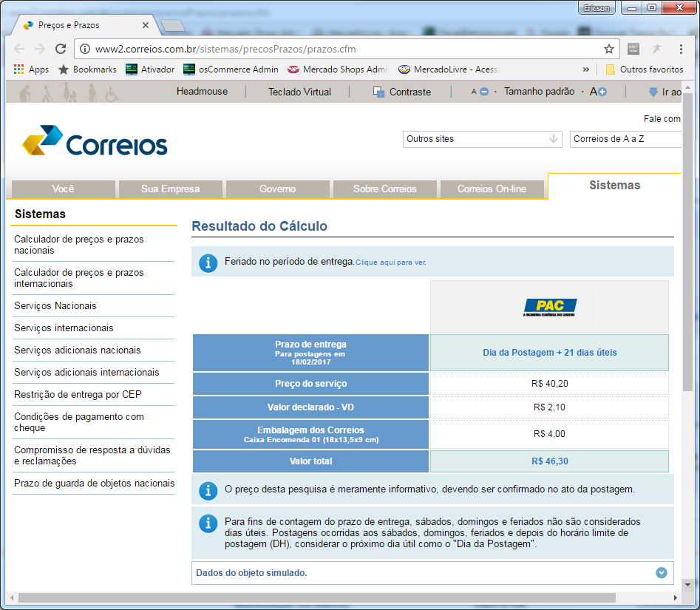Open Restrição de entrega por CEP
Viewport: 700px width, 610px height.
pyautogui.click(x=78, y=395)
